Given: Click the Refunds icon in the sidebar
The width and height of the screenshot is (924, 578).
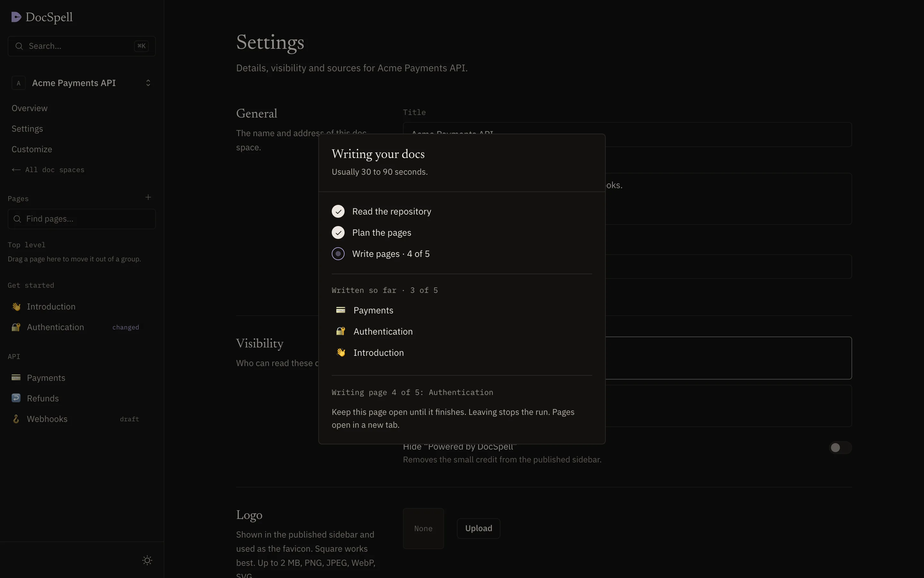Looking at the screenshot, I should coord(16,398).
